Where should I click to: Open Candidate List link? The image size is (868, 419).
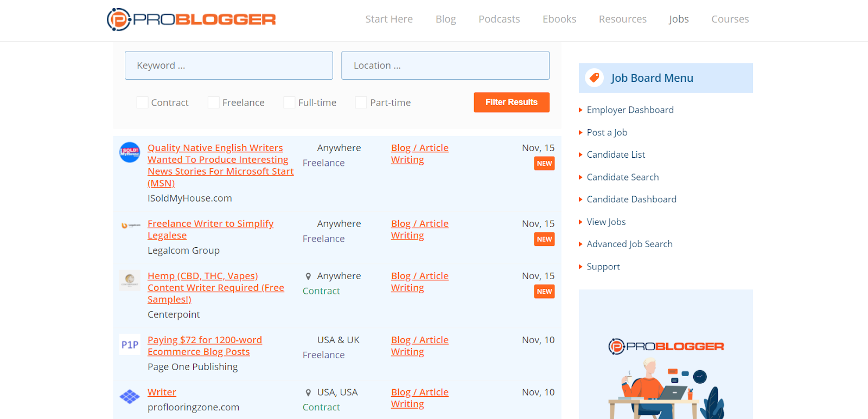[x=616, y=154]
